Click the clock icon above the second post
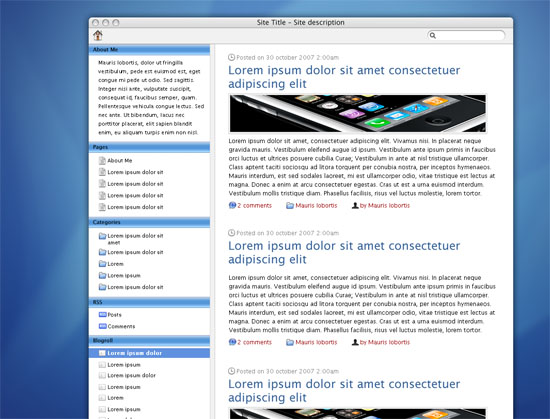The width and height of the screenshot is (550, 419). (x=232, y=232)
